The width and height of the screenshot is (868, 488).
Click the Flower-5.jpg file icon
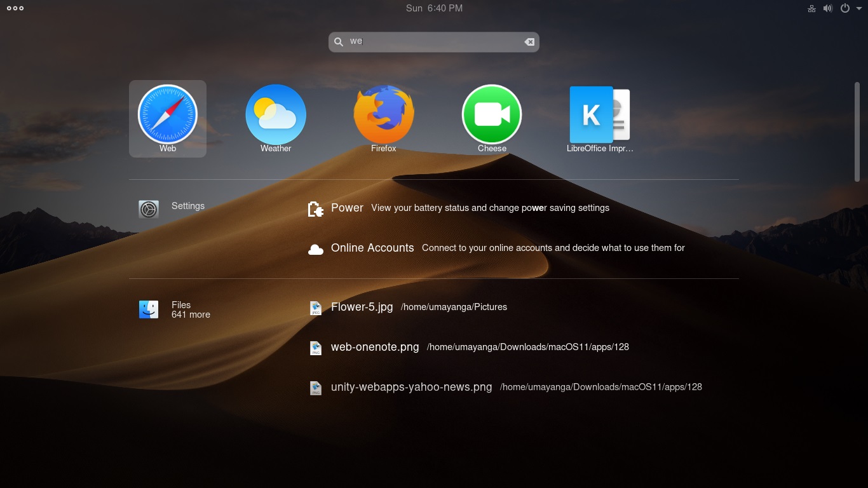click(316, 308)
